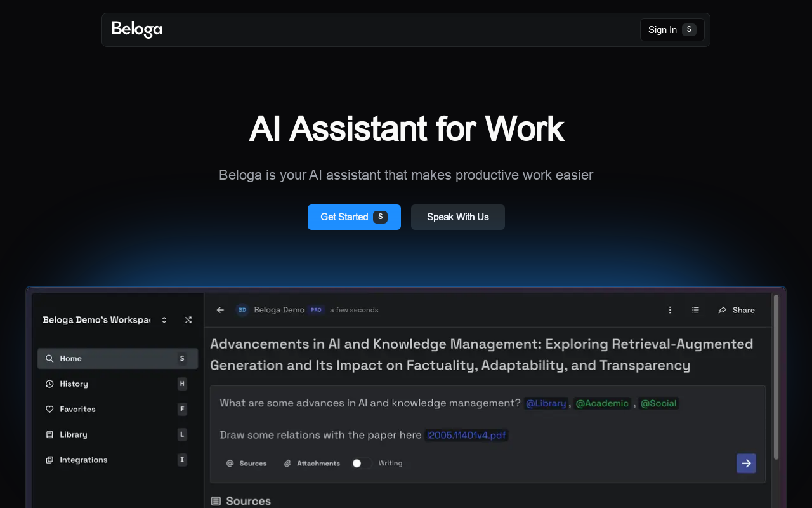
Task: Click the shuffle icon beside the workspace name
Action: pos(188,320)
